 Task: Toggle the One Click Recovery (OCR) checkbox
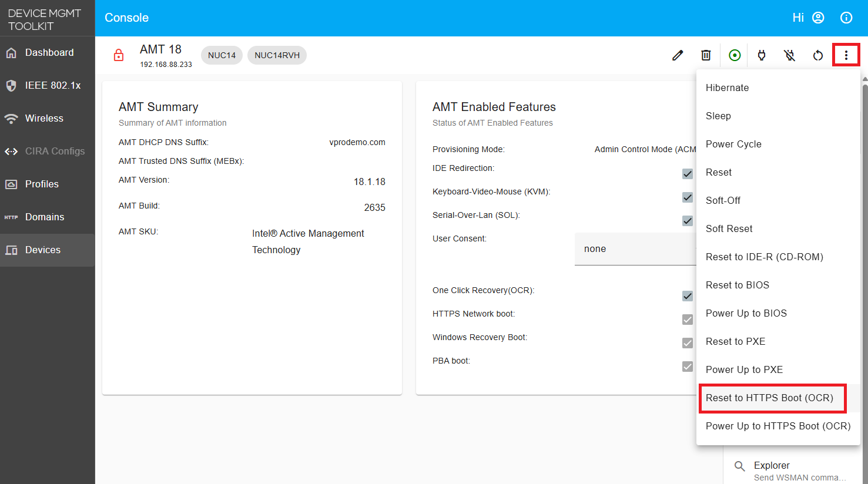click(x=687, y=296)
